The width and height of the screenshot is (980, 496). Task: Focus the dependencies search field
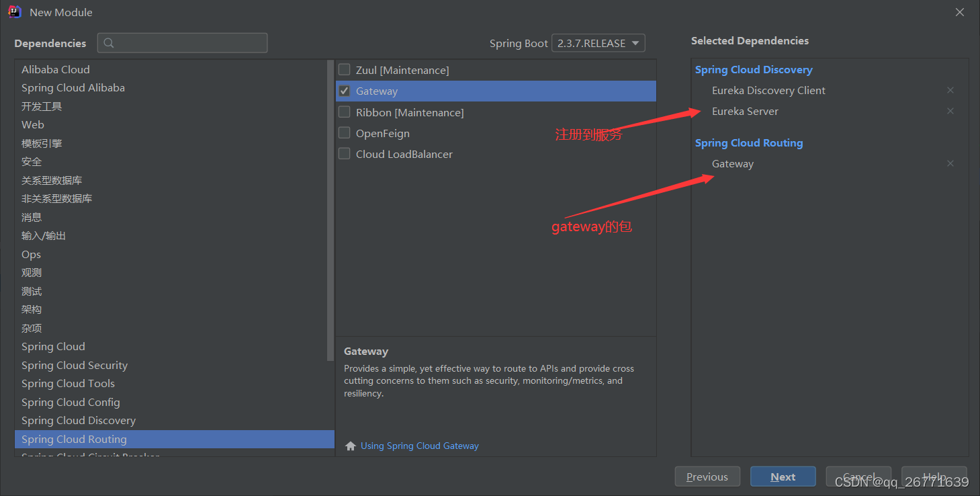click(x=182, y=43)
